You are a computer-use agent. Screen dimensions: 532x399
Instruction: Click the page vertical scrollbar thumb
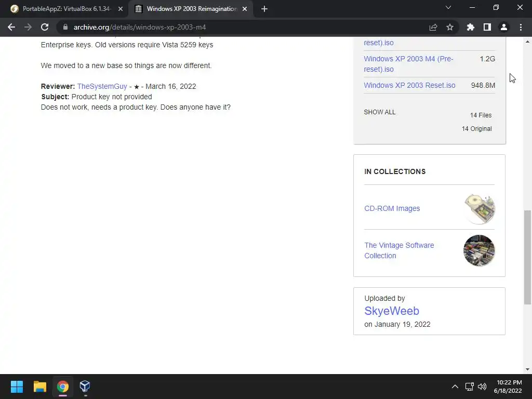(x=527, y=257)
